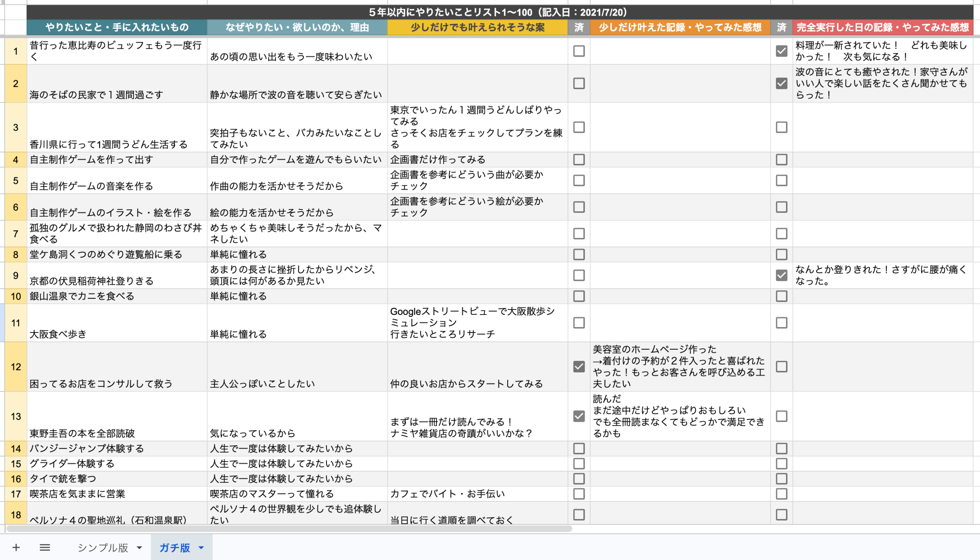Select the cell 主人公っぽいことしたい
This screenshot has width=980, height=560.
click(297, 366)
